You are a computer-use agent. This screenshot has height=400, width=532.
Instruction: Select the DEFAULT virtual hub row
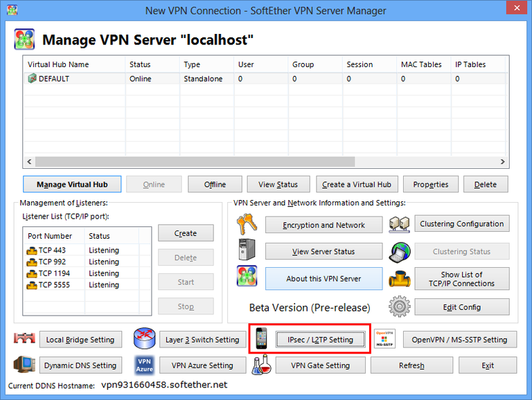(266, 79)
